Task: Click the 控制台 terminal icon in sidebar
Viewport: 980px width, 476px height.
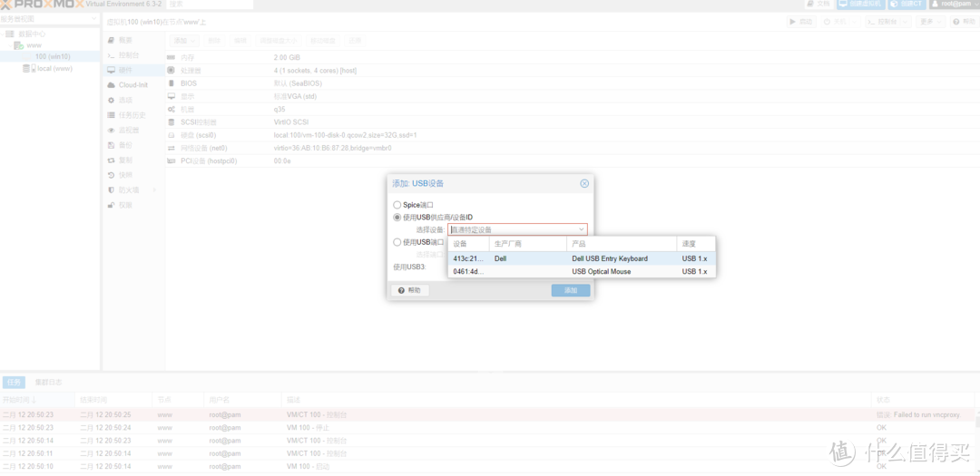Action: click(111, 55)
